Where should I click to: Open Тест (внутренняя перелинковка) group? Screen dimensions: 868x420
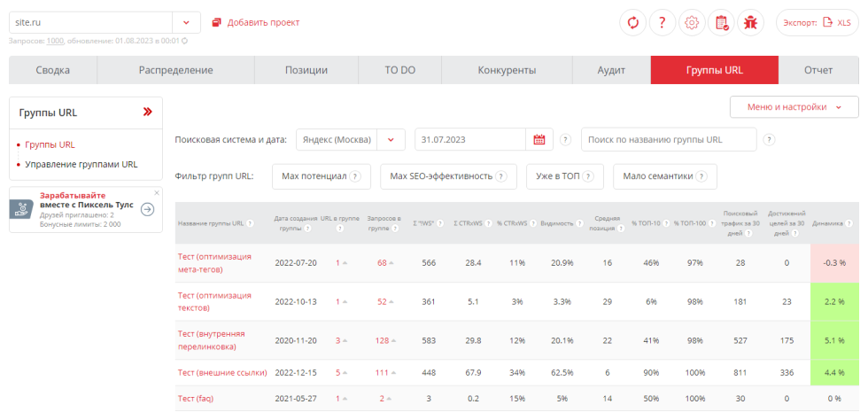pos(212,340)
